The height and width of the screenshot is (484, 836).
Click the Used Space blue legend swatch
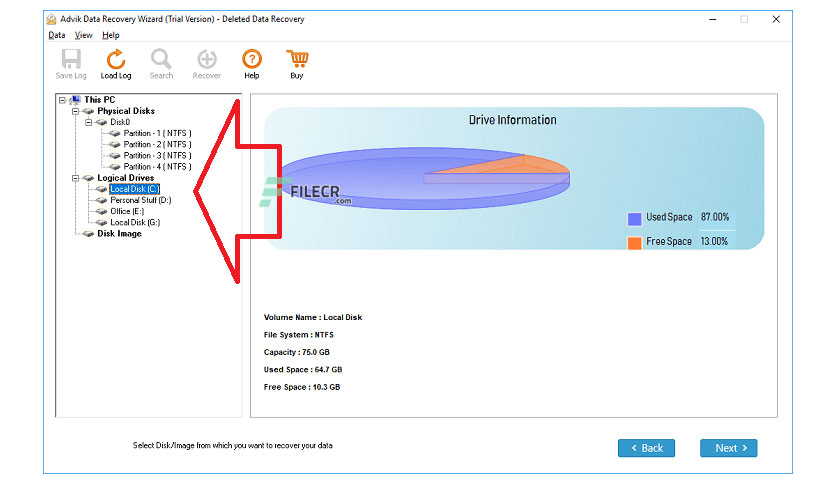coord(634,219)
